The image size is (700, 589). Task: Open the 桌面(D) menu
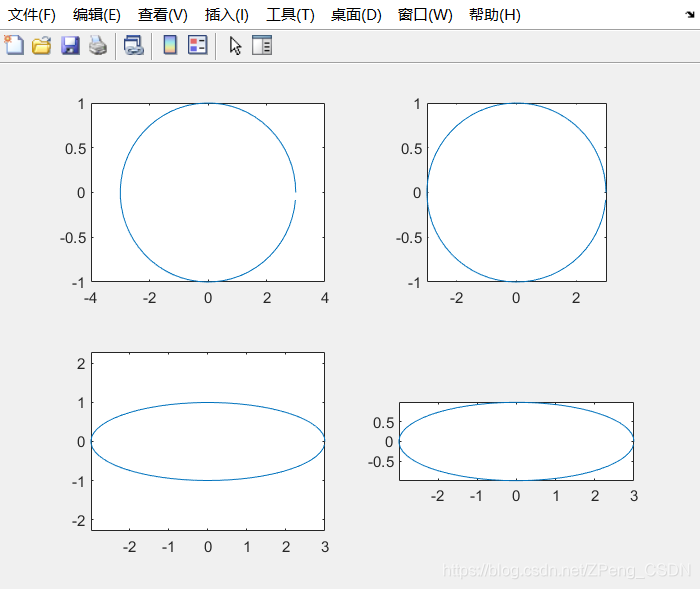tap(356, 15)
